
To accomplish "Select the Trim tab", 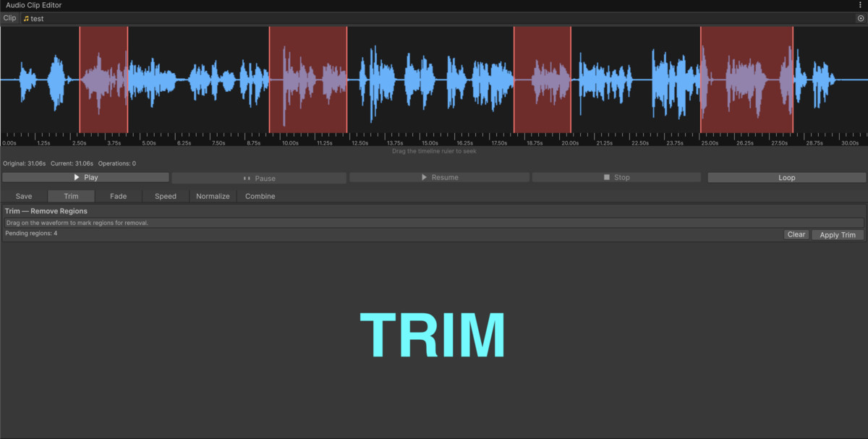I will click(71, 196).
